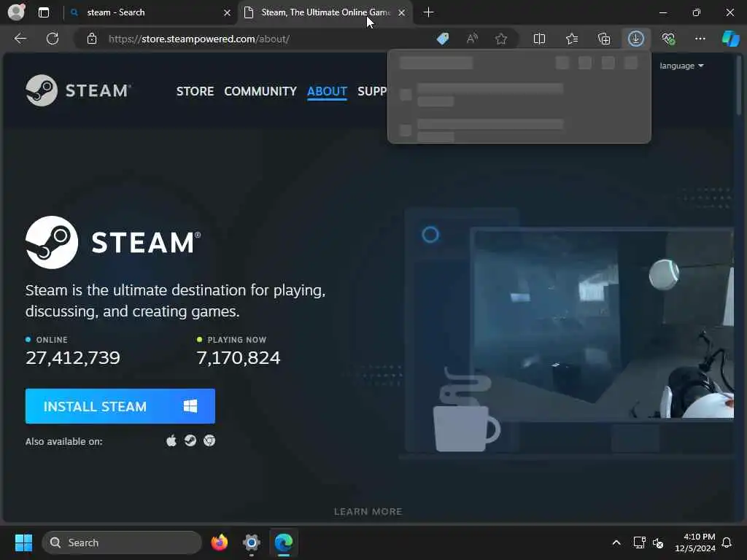
Task: Switch to the 'steam - Search' tab
Action: pyautogui.click(x=150, y=12)
